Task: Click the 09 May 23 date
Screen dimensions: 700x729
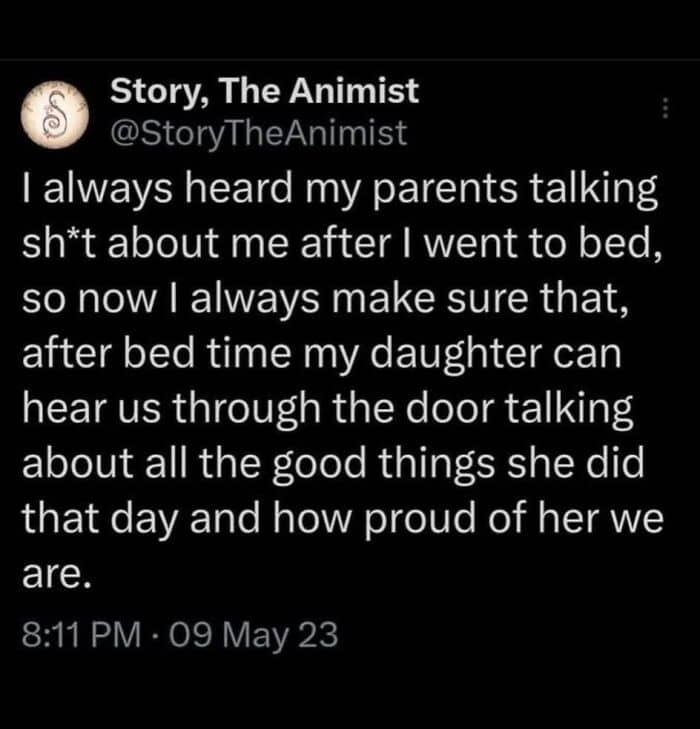Action: [x=253, y=636]
